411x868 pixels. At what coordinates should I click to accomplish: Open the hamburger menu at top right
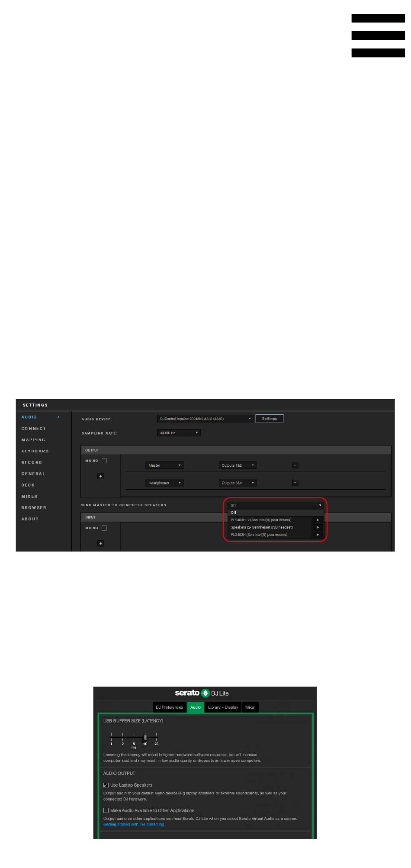coord(378,35)
